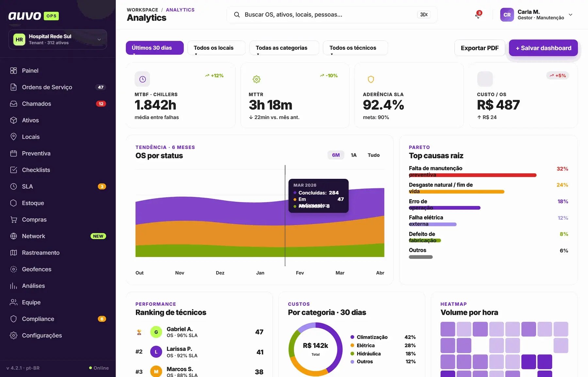Switch chart range to 1A
Screen dimensions: 588x377
354,155
